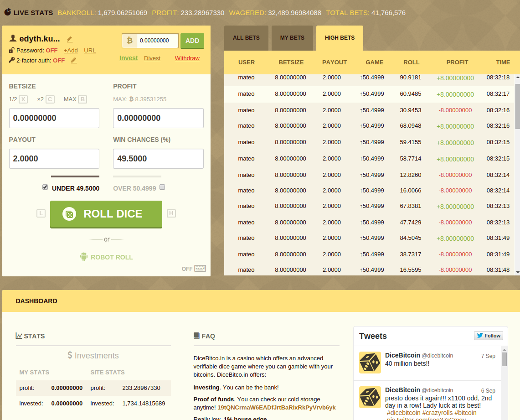The width and height of the screenshot is (520, 420).
Task: Click the 7 Sep tweet date
Action: [488, 356]
